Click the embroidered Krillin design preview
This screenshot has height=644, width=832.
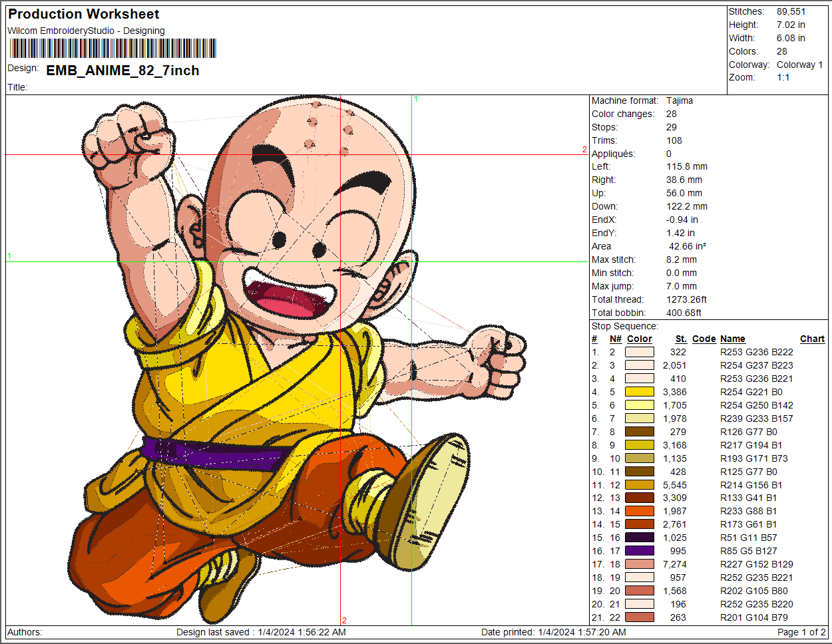coord(296,359)
